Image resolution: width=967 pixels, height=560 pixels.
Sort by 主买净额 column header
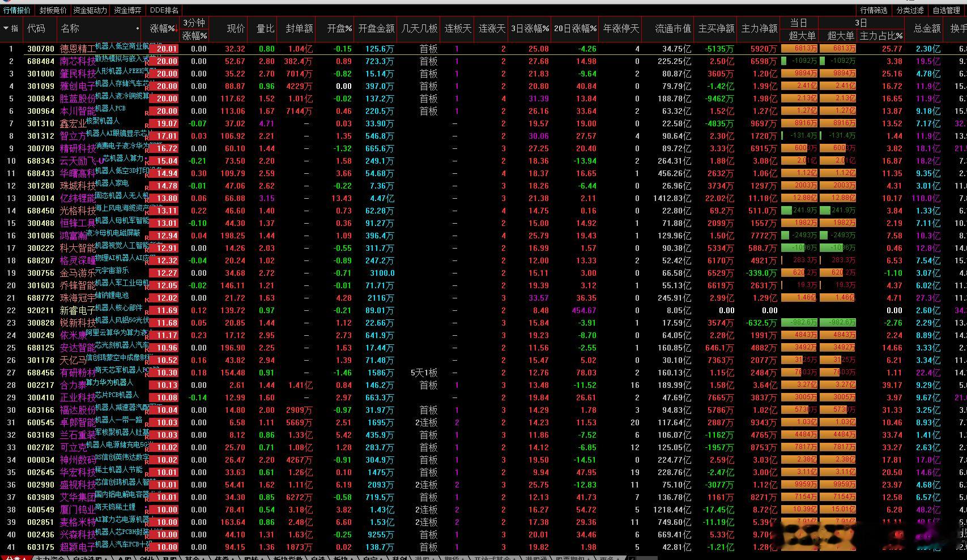[716, 28]
